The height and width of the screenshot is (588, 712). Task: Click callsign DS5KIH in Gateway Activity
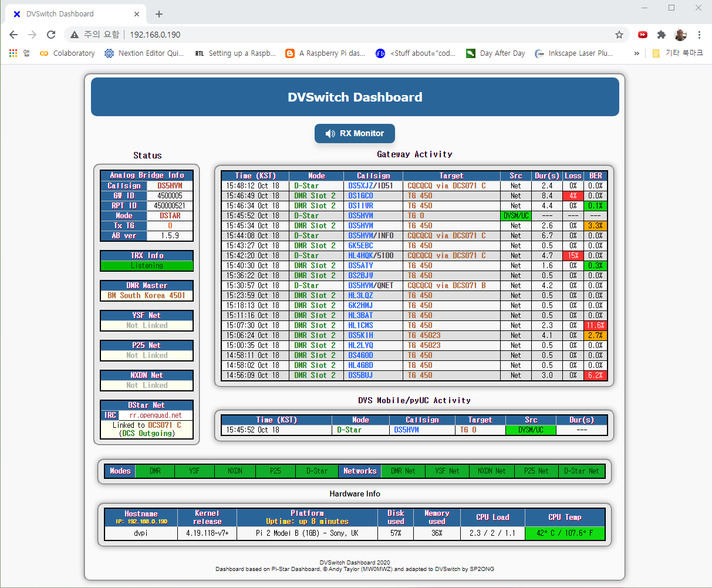click(x=360, y=335)
